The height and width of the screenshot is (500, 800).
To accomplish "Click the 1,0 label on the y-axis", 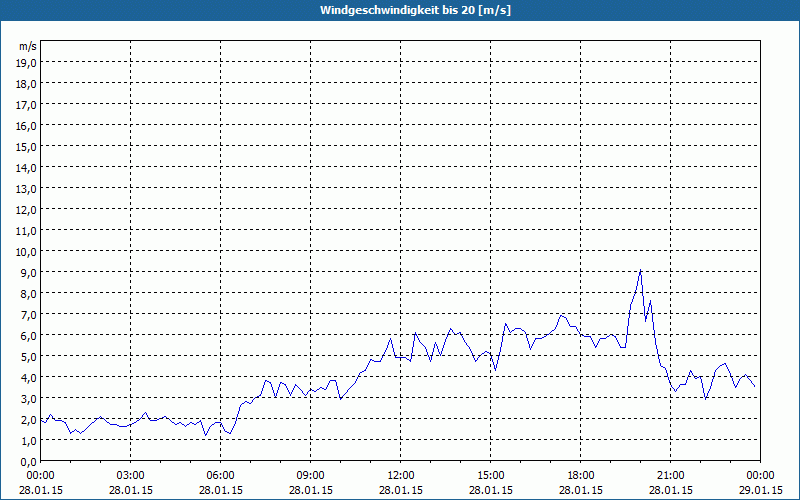I will (27, 440).
